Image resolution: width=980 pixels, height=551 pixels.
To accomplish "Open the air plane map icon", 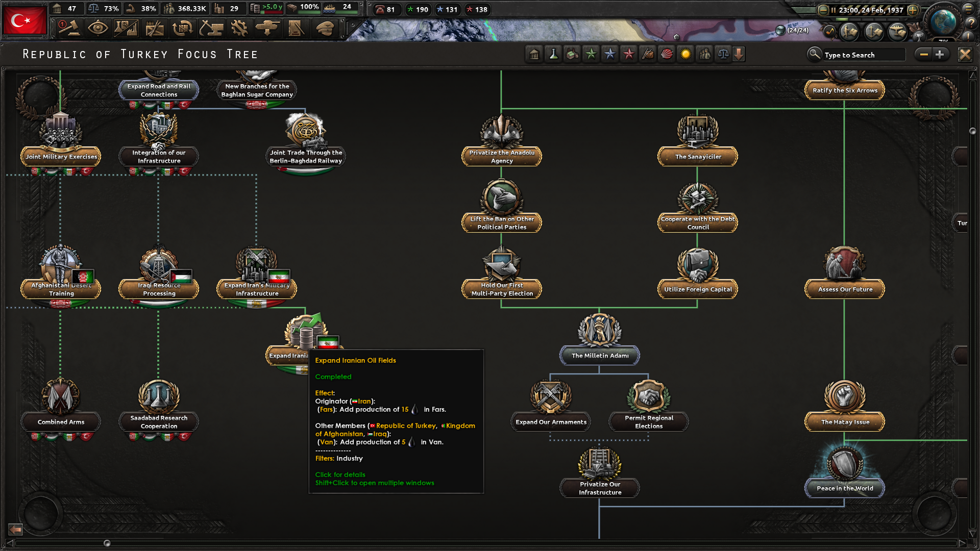I will (897, 32).
